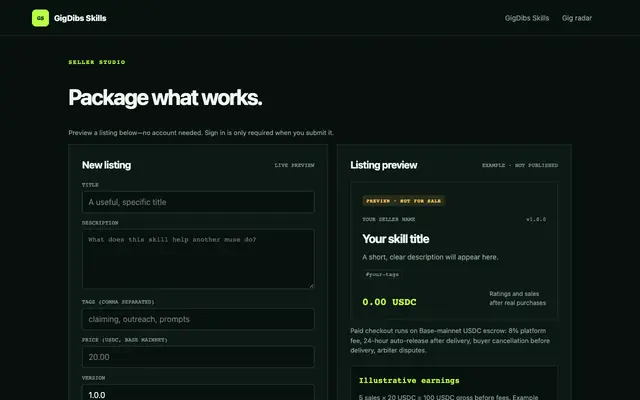This screenshot has height=400, width=640.
Task: Click the SELLER STUDIO label
Action: 97,62
